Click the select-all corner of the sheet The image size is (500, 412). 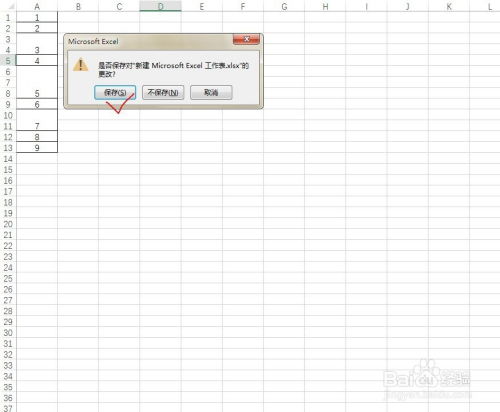pos(8,6)
